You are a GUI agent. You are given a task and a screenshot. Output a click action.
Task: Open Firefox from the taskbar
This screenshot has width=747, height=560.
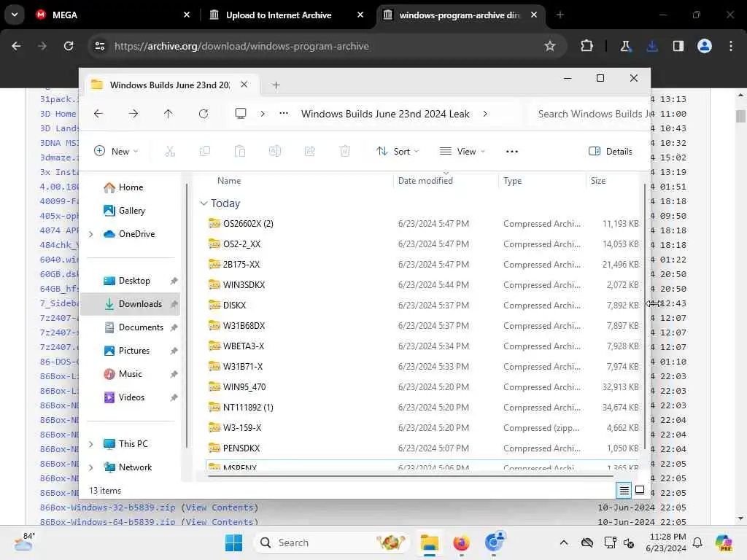(x=461, y=542)
